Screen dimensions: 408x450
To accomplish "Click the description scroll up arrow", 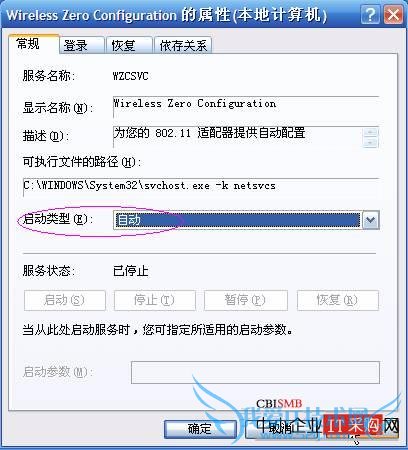I will point(371,132).
